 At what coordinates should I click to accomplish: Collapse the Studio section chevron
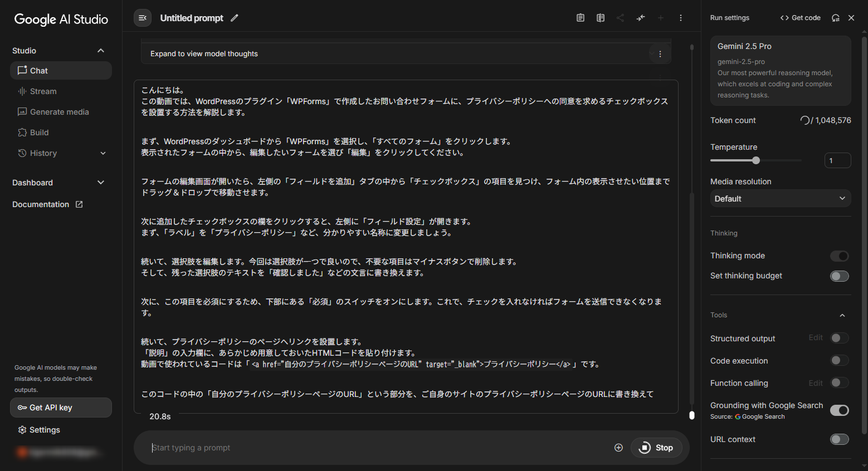click(x=101, y=51)
